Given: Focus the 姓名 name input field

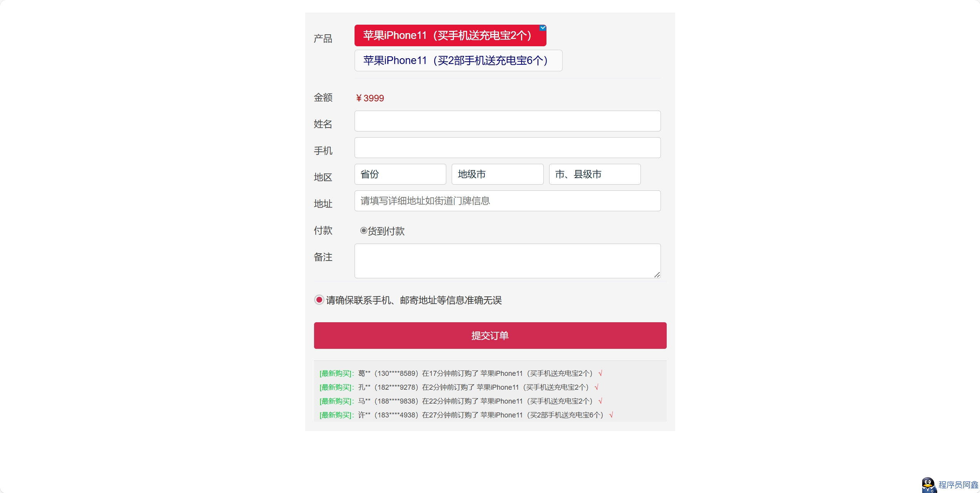Looking at the screenshot, I should (507, 121).
